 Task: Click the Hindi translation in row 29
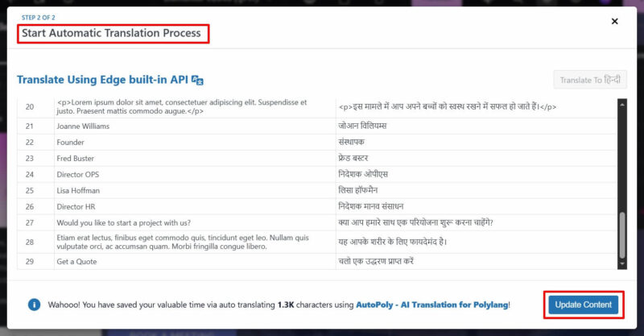[376, 261]
